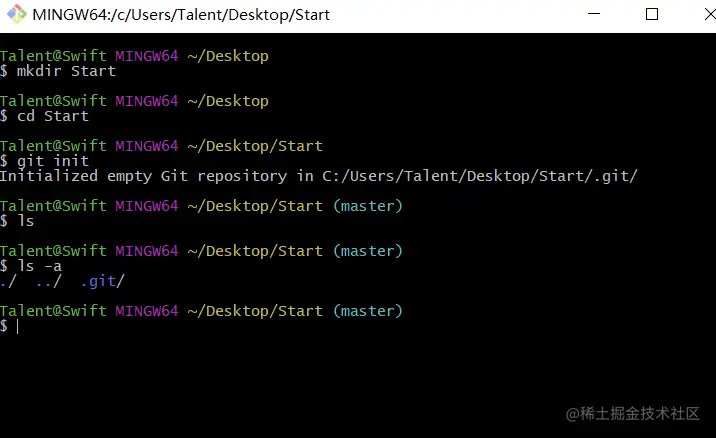Click the watermark text at bottom right
The image size is (716, 438).
pos(632,413)
